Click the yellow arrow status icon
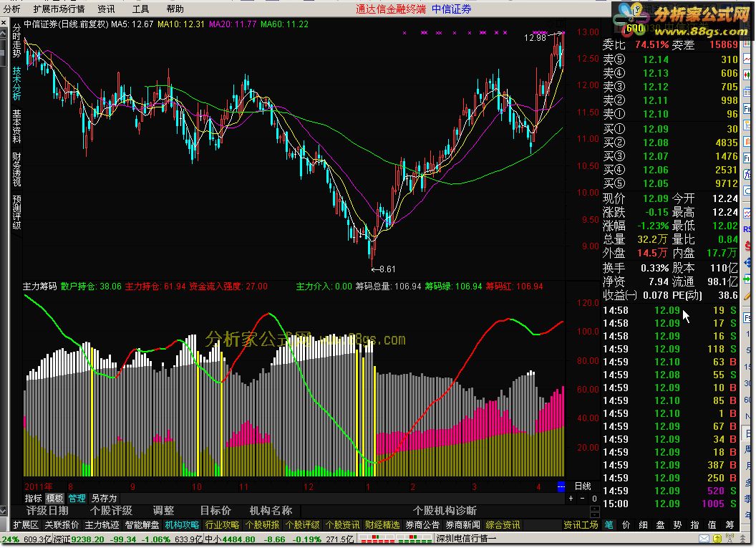 pyautogui.click(x=717, y=539)
